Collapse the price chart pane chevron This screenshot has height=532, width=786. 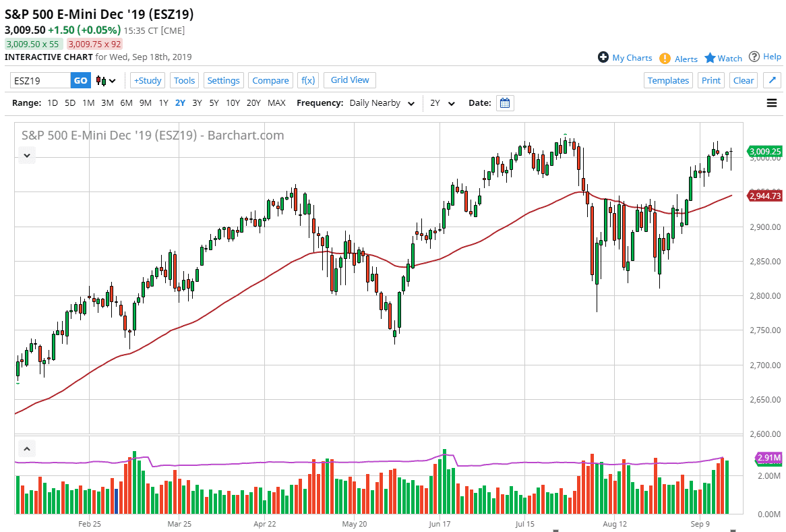click(x=27, y=155)
